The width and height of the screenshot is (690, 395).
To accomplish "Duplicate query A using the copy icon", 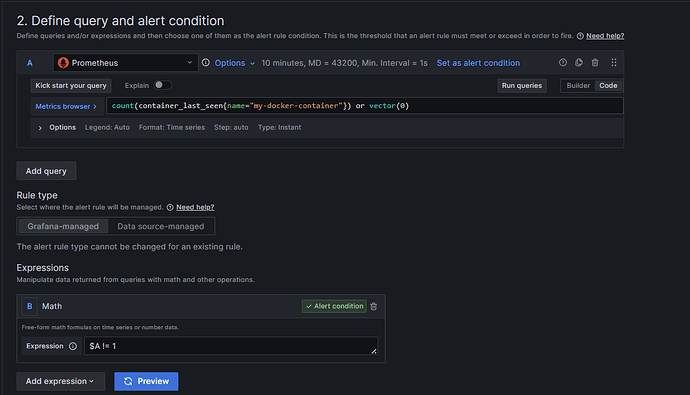I will tap(579, 63).
